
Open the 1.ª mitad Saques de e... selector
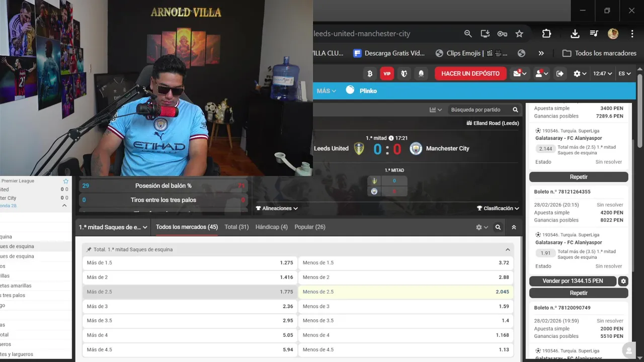click(x=113, y=227)
